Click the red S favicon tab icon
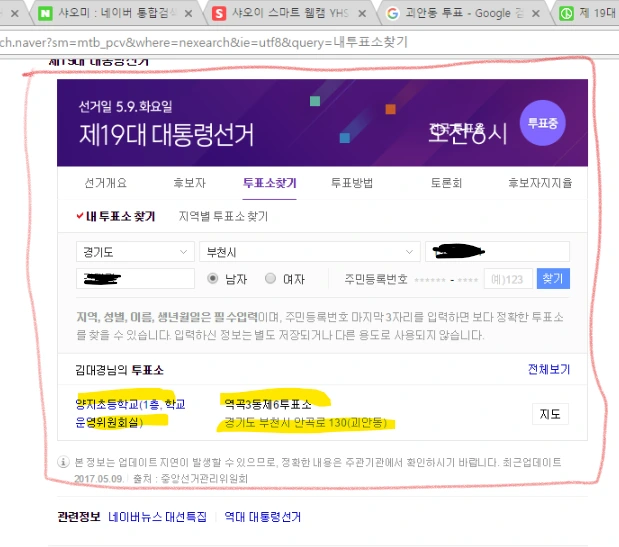This screenshot has height=547, width=619. (219, 14)
